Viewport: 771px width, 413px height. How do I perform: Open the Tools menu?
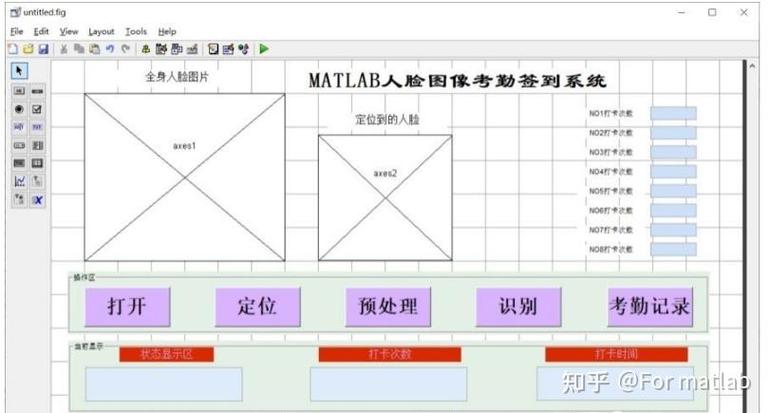[136, 31]
